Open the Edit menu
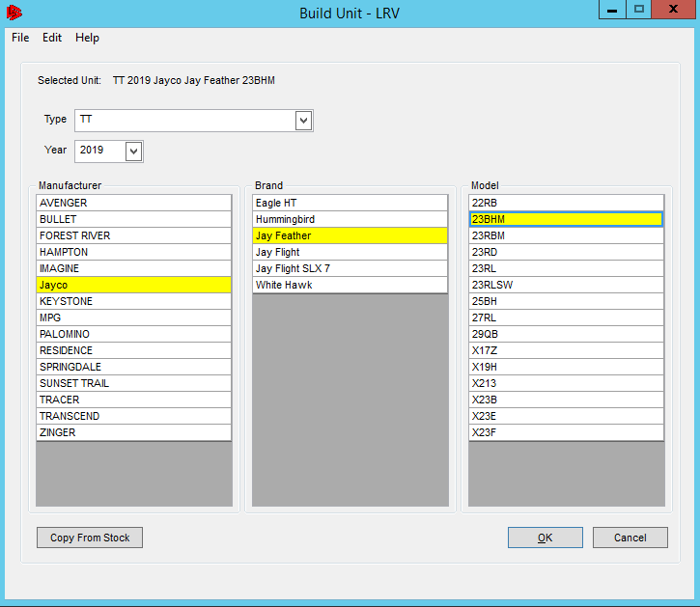700x607 pixels. click(x=52, y=38)
